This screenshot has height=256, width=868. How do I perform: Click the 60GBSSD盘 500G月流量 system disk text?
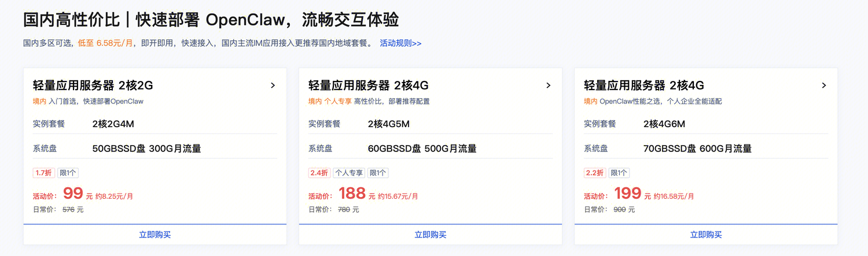422,149
